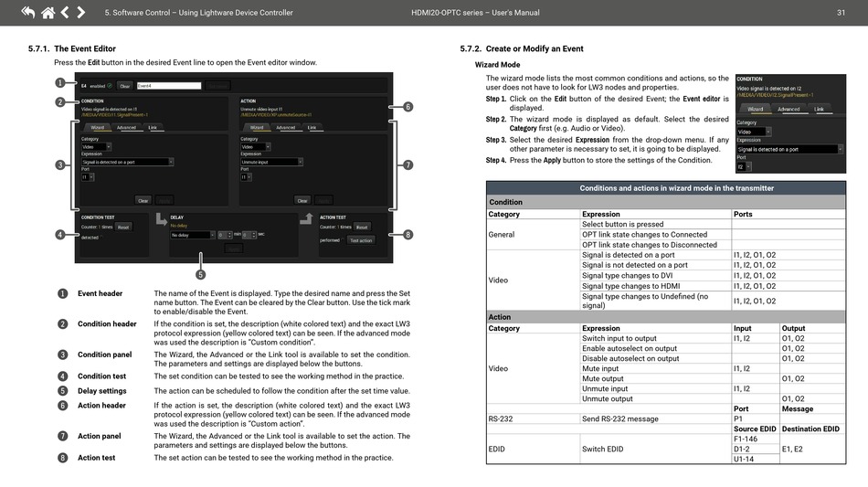The image size is (868, 487).
Task: Click 'Condition panel' legend label
Action: click(x=105, y=355)
